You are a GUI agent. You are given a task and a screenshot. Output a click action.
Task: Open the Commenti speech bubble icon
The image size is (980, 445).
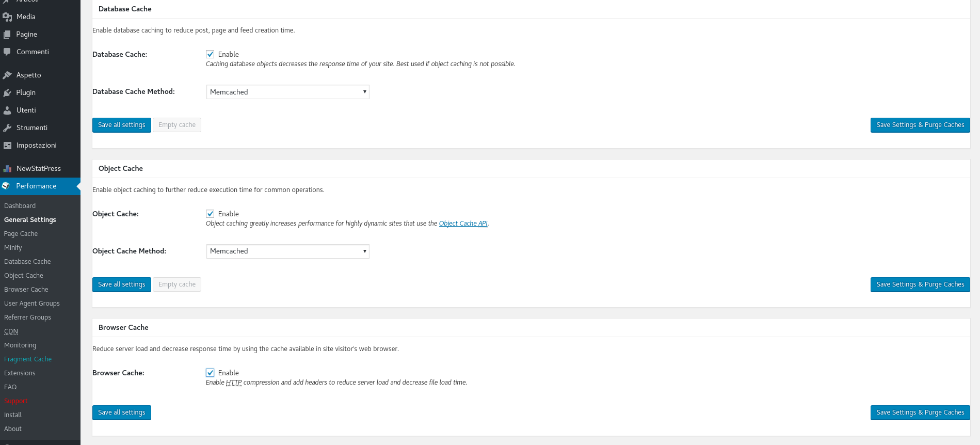7,52
